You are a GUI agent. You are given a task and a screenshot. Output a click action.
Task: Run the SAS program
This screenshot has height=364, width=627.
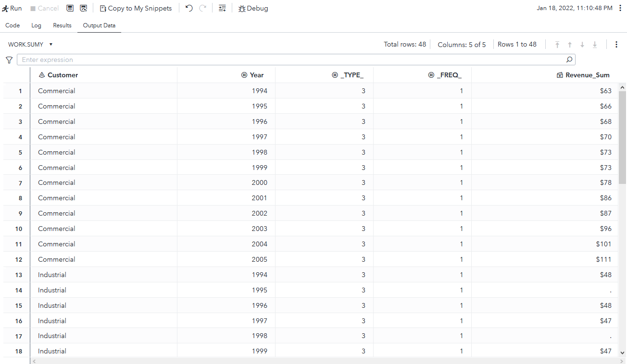pos(12,8)
